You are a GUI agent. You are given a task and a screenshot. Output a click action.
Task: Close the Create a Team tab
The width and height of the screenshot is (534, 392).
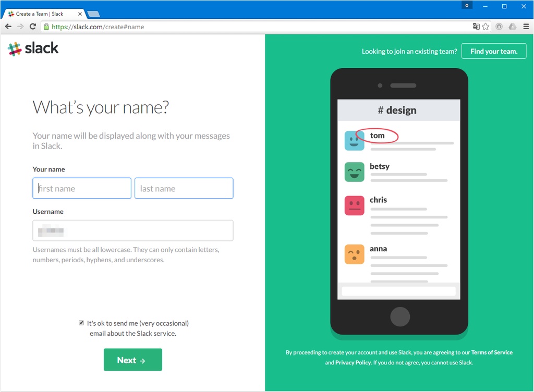80,14
